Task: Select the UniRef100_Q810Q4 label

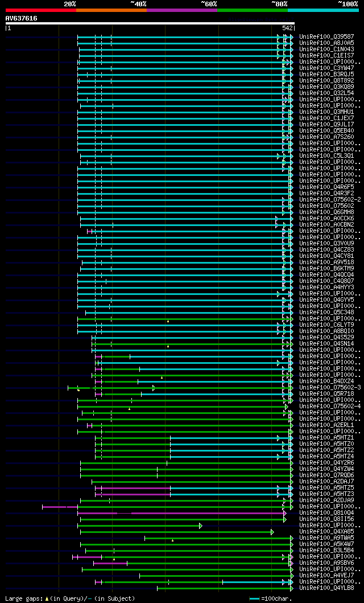Action: click(327, 513)
